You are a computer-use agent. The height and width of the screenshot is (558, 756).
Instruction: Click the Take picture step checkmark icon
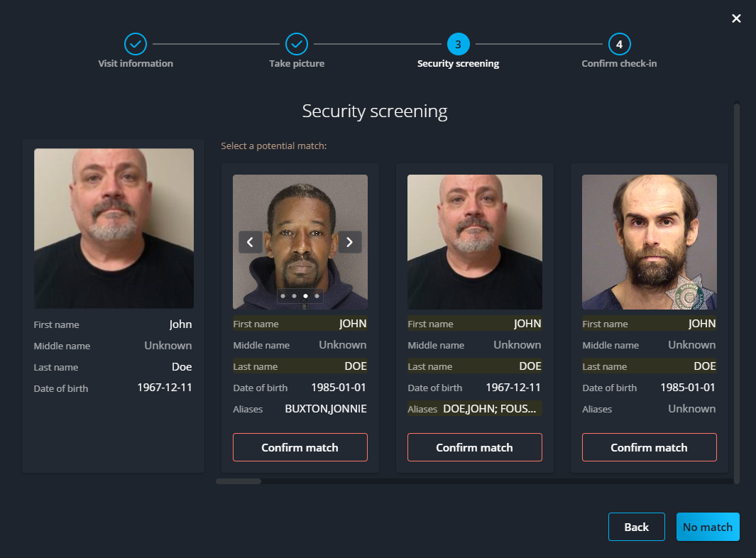296,43
